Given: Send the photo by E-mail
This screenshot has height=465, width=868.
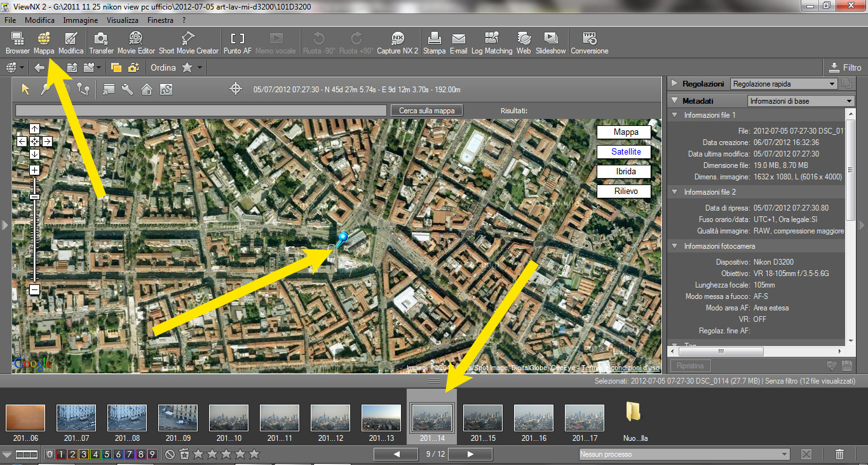Looking at the screenshot, I should [x=458, y=43].
